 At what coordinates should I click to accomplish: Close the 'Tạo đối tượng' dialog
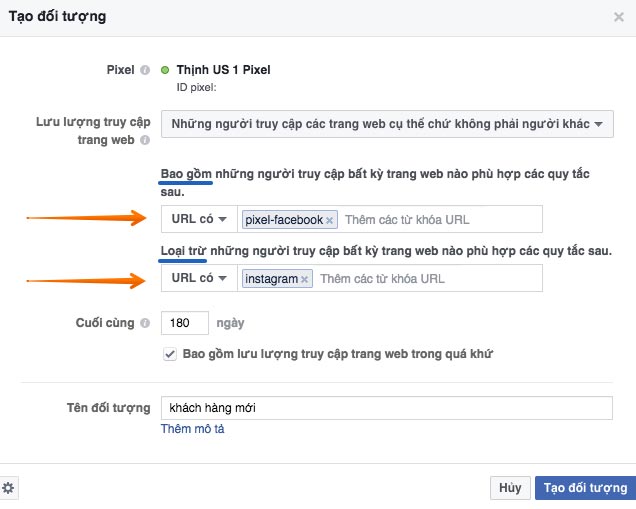coord(619,17)
